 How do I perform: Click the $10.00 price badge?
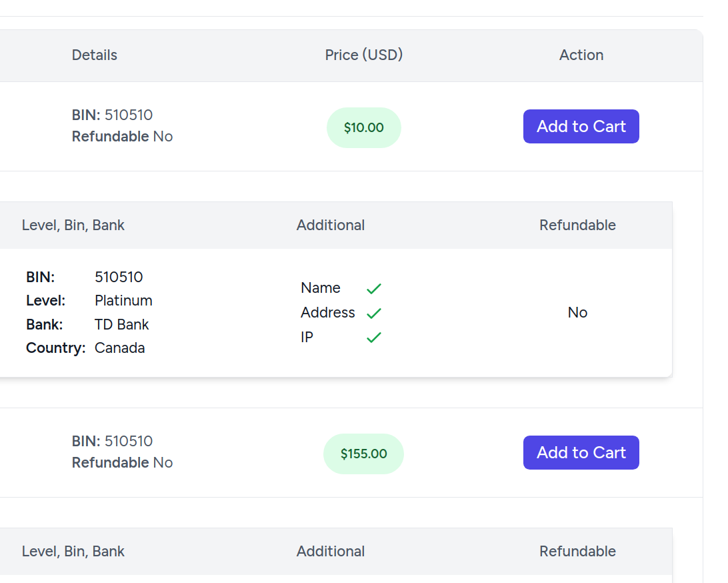coord(363,127)
